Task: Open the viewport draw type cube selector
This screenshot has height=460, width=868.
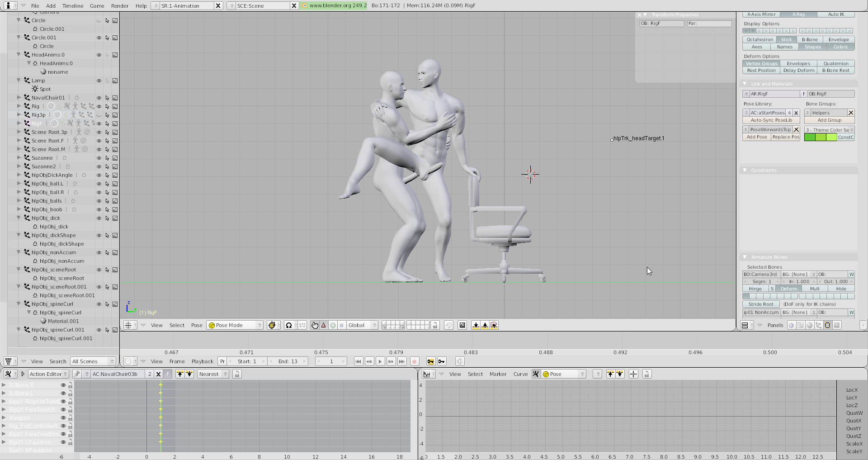Action: coord(273,325)
